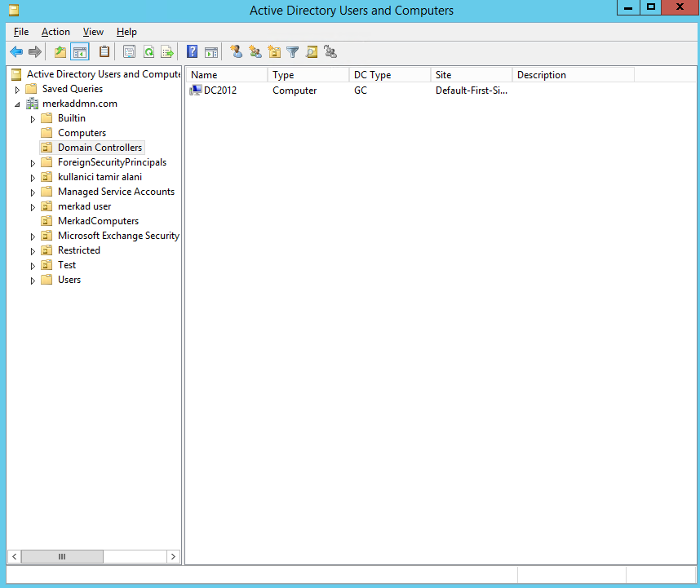This screenshot has height=588, width=700.
Task: Expand Microsoft Exchange Security node
Action: [33, 237]
